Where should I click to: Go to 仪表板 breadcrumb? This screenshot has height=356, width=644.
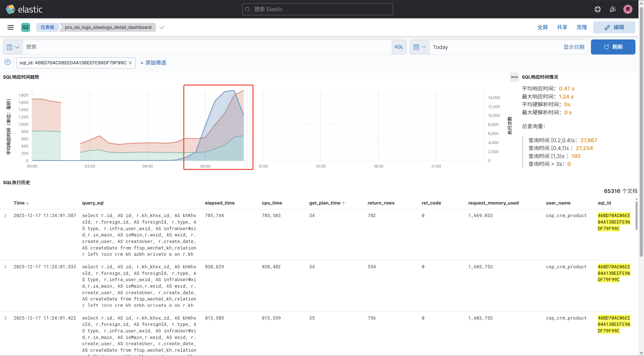pos(47,27)
